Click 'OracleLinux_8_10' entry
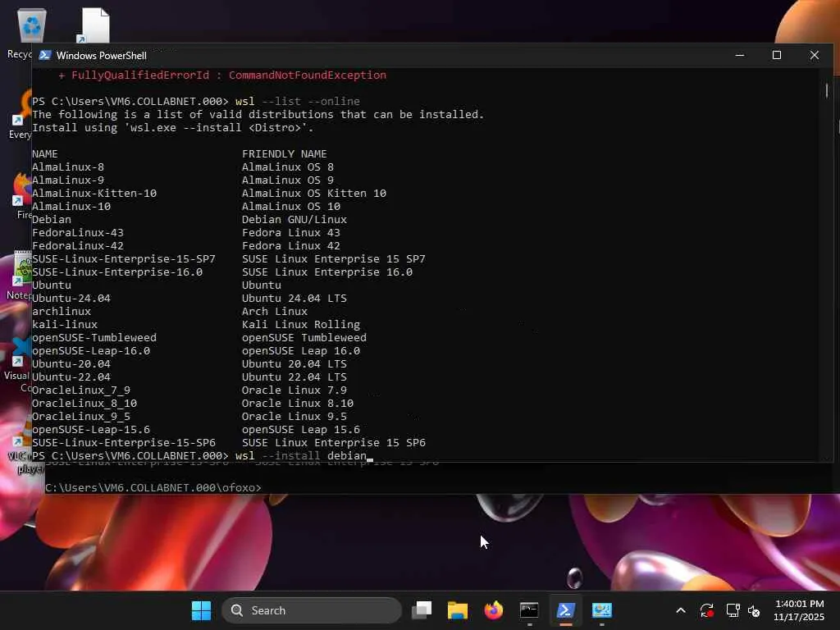The height and width of the screenshot is (630, 840). 84,404
